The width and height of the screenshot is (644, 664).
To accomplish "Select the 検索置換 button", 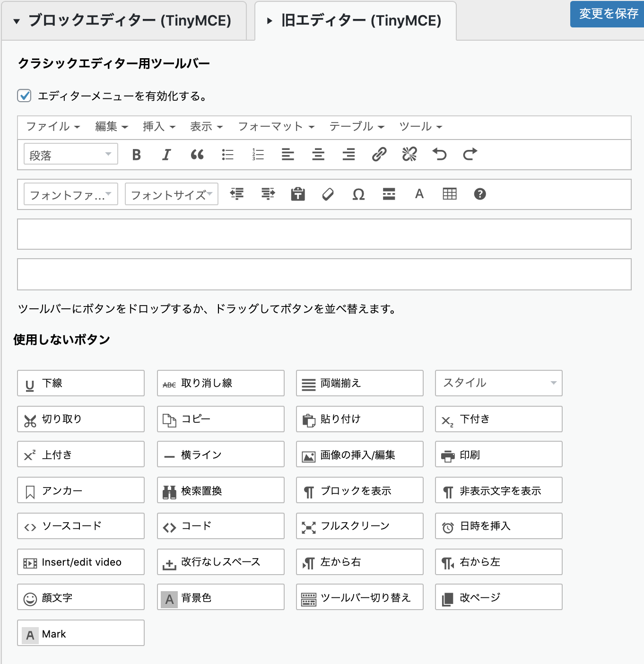I will click(x=221, y=490).
